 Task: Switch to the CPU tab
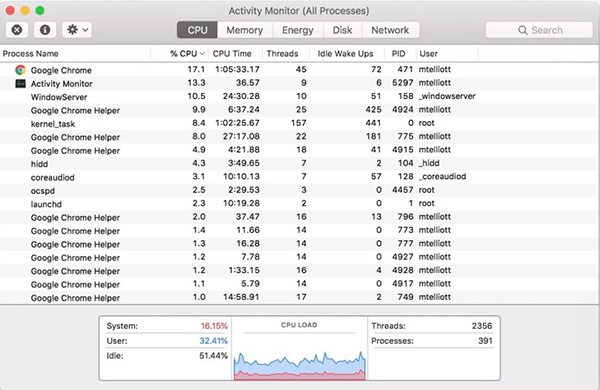tap(197, 30)
